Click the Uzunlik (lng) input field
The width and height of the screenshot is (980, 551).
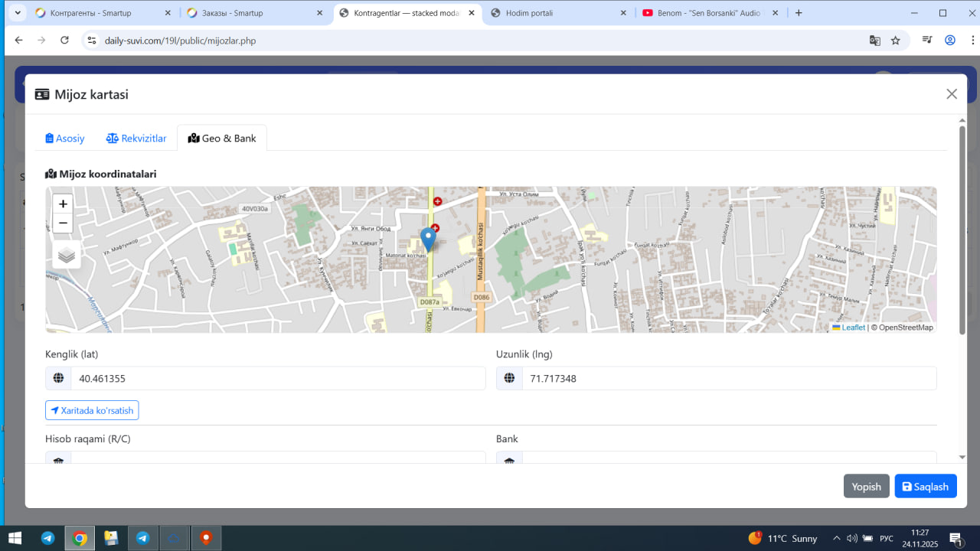[x=729, y=378]
